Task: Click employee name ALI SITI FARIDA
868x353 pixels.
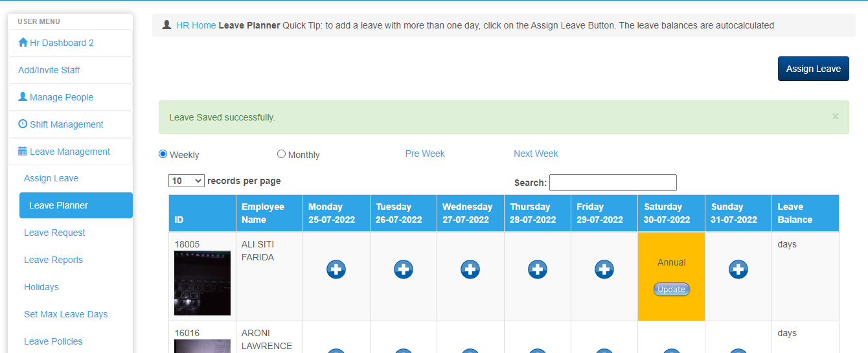Action: pos(258,251)
